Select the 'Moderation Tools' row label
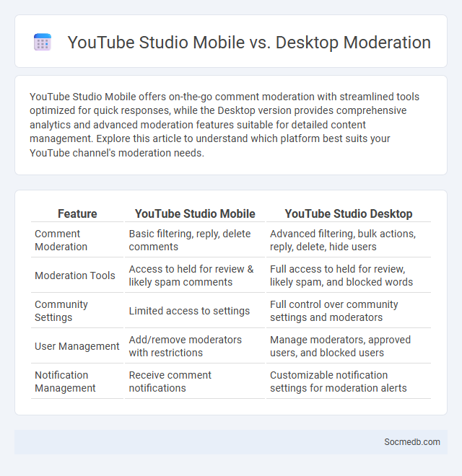This screenshot has height=476, width=462. pos(77,276)
